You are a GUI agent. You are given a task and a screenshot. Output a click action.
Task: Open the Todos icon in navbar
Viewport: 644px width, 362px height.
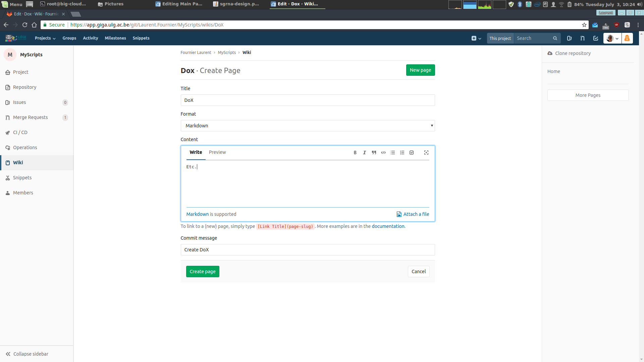[x=595, y=38]
